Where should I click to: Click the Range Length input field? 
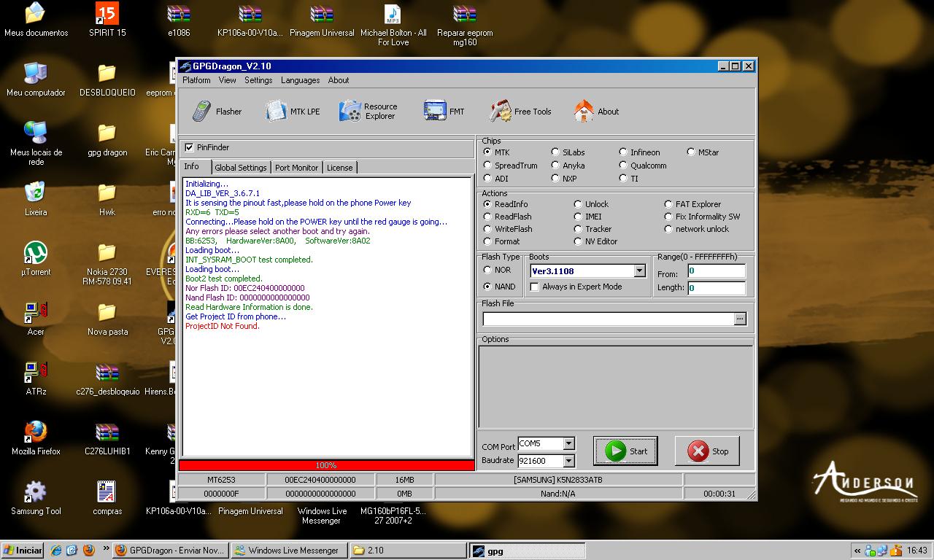(x=716, y=287)
